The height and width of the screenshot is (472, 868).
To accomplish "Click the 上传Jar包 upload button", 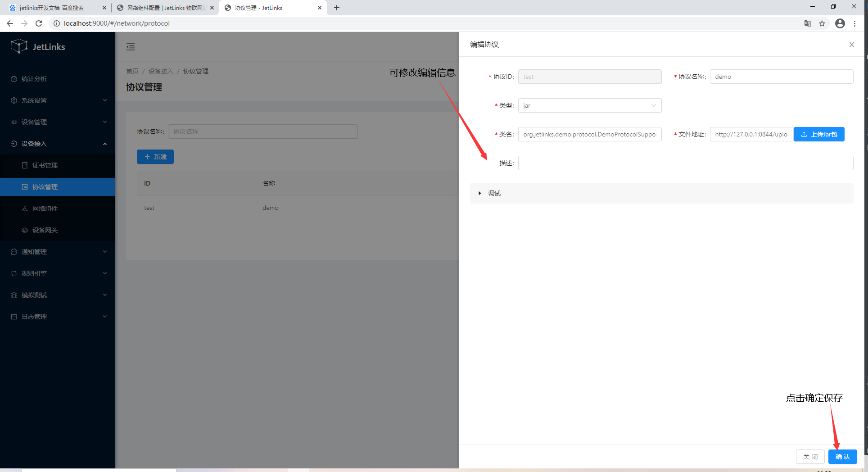I will (x=818, y=134).
